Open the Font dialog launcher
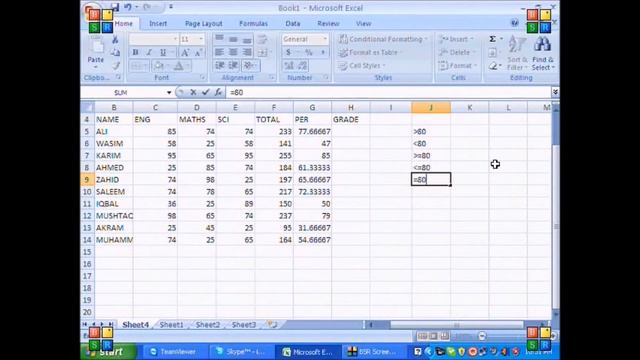 202,77
